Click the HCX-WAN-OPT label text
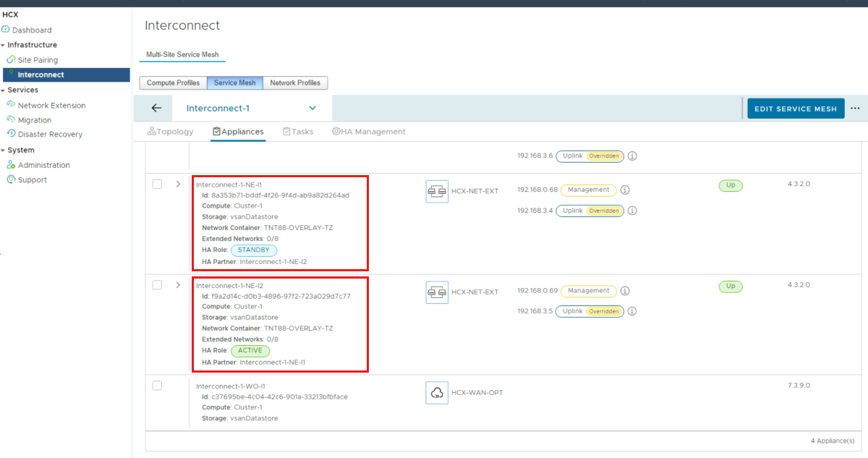This screenshot has width=868, height=458. point(477,393)
